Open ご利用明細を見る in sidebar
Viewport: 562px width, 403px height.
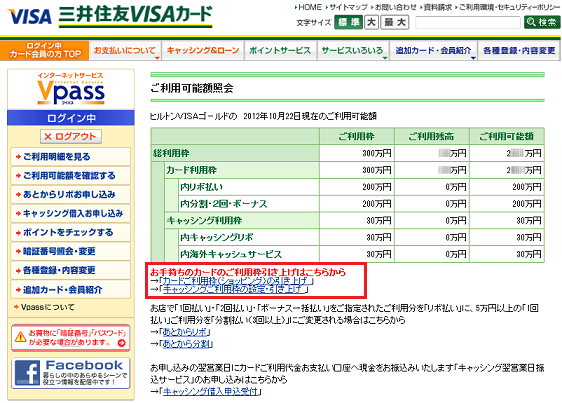[x=71, y=157]
